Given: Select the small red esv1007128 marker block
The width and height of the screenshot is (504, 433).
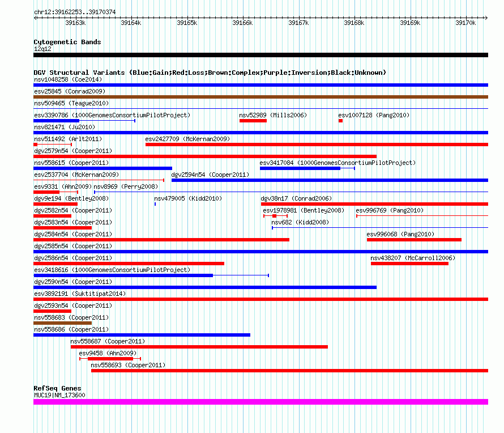Looking at the screenshot, I should (340, 121).
